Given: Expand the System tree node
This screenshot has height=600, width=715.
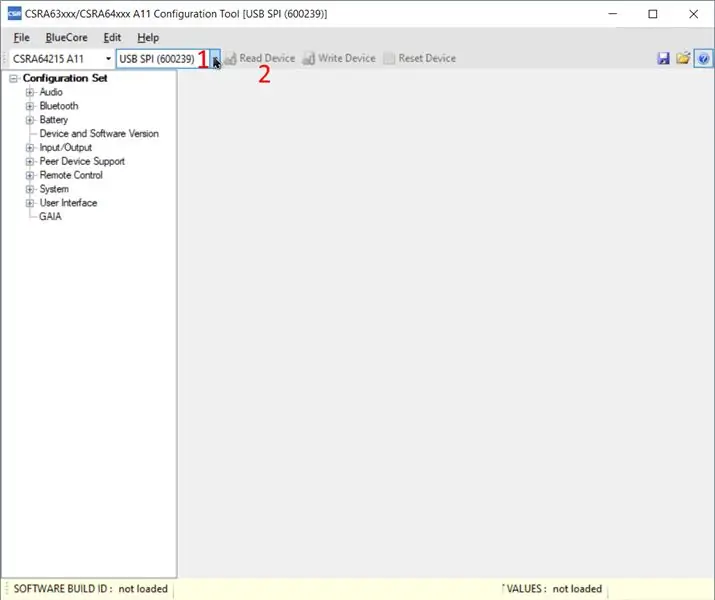Looking at the screenshot, I should tap(30, 189).
